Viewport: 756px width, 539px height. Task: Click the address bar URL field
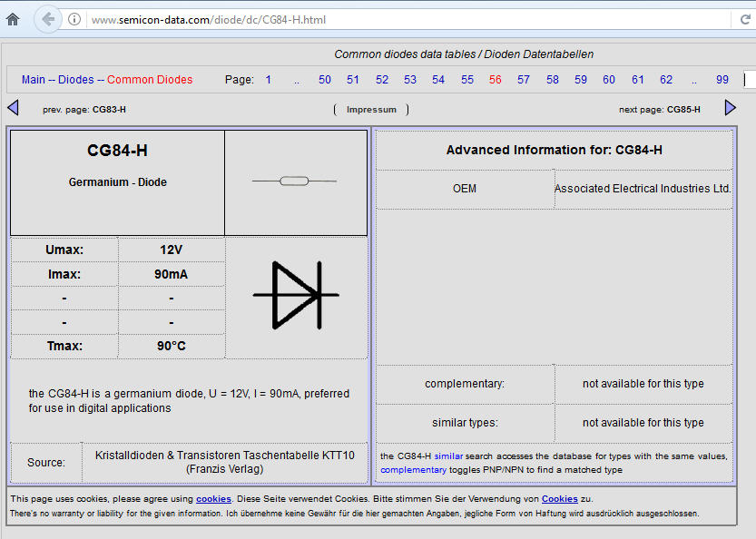tap(363, 19)
